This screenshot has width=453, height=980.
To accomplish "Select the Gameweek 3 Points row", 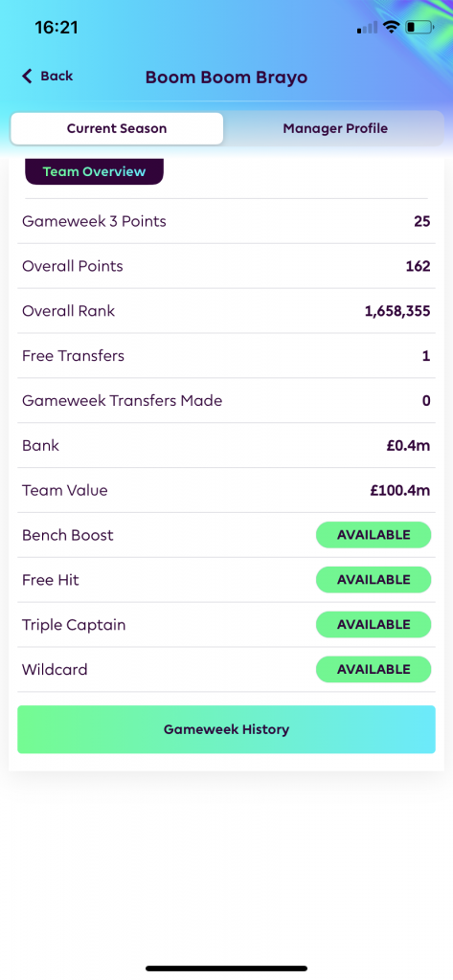I will [x=226, y=221].
